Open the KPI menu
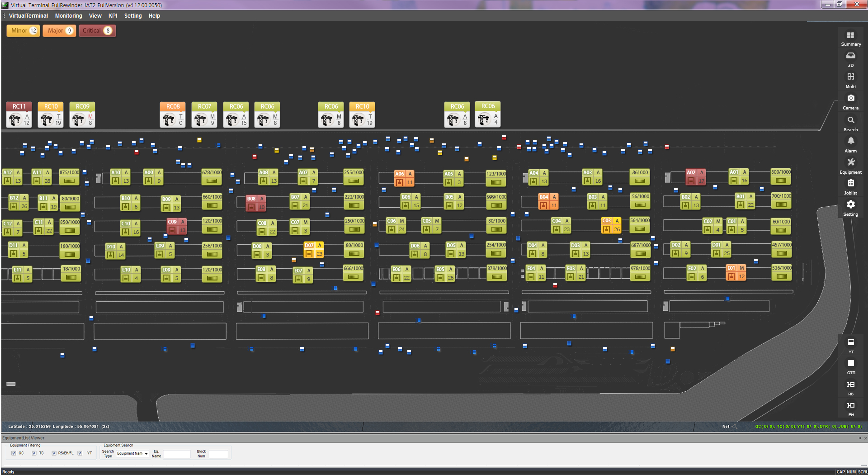The image size is (868, 475). click(113, 16)
